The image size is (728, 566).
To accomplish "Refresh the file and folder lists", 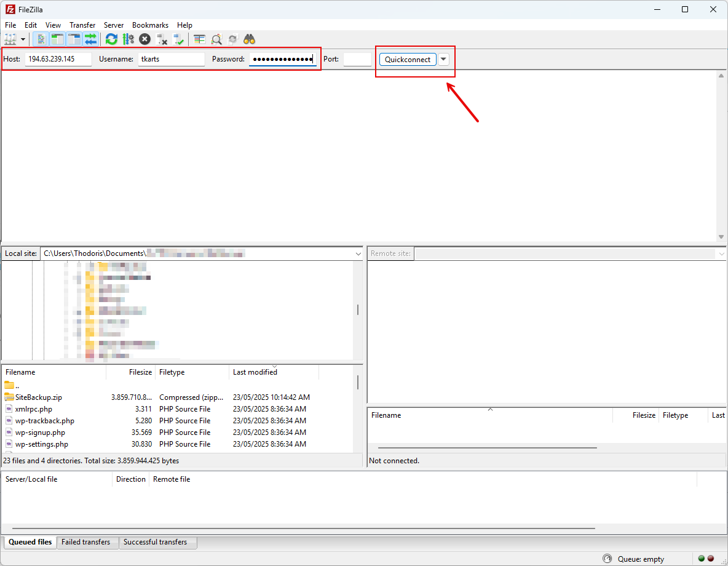I will (111, 39).
